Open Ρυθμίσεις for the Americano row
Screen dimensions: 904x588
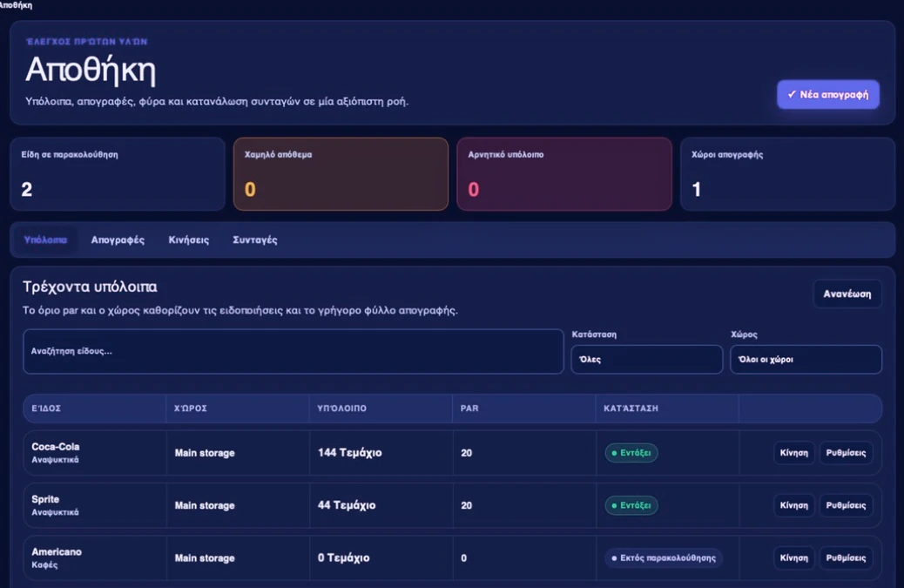point(846,558)
